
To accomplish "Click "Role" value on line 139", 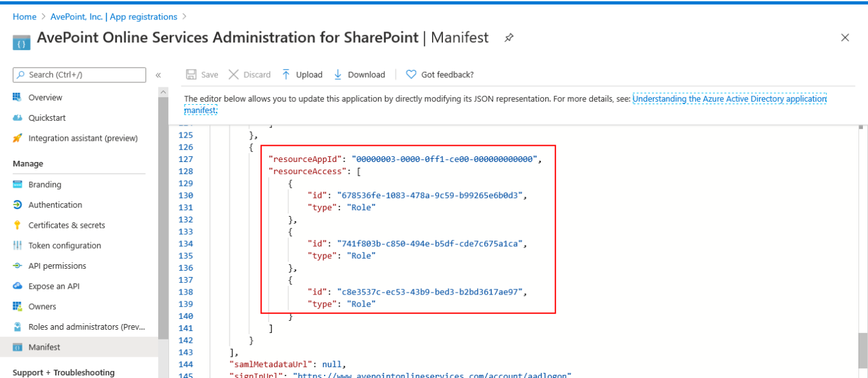I will pos(361,304).
